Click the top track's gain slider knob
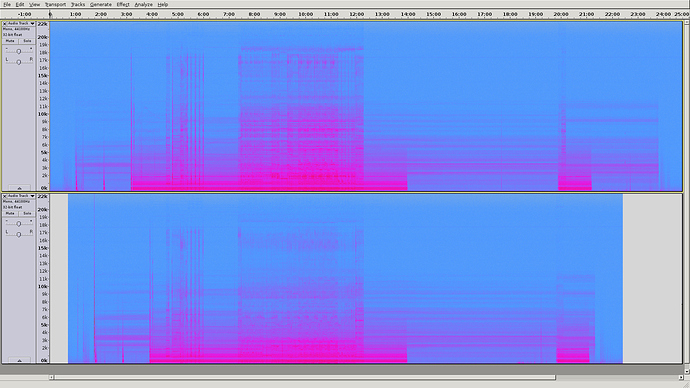 18,51
